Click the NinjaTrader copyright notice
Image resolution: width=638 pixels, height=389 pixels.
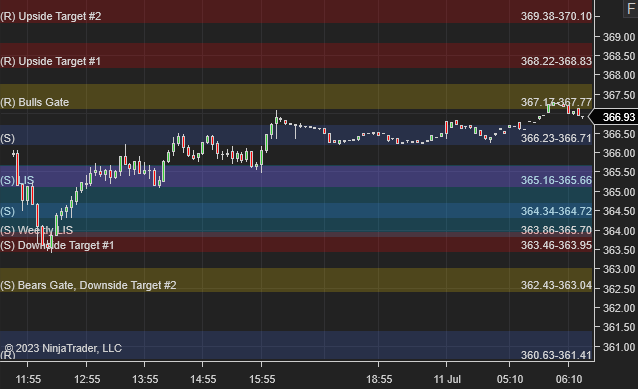(x=63, y=348)
